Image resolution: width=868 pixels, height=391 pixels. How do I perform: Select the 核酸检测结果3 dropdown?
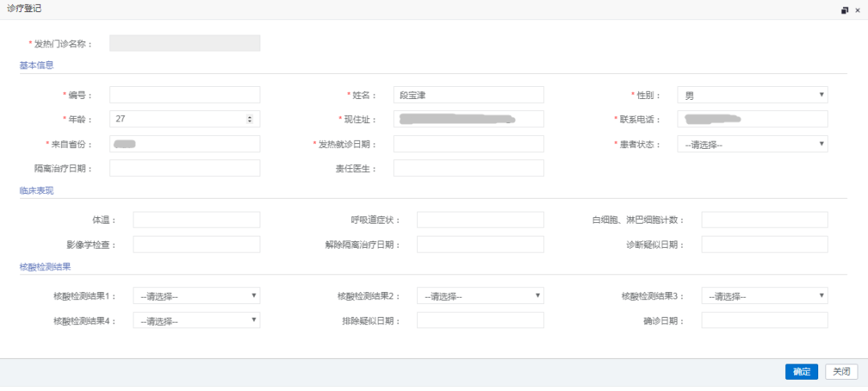point(764,296)
